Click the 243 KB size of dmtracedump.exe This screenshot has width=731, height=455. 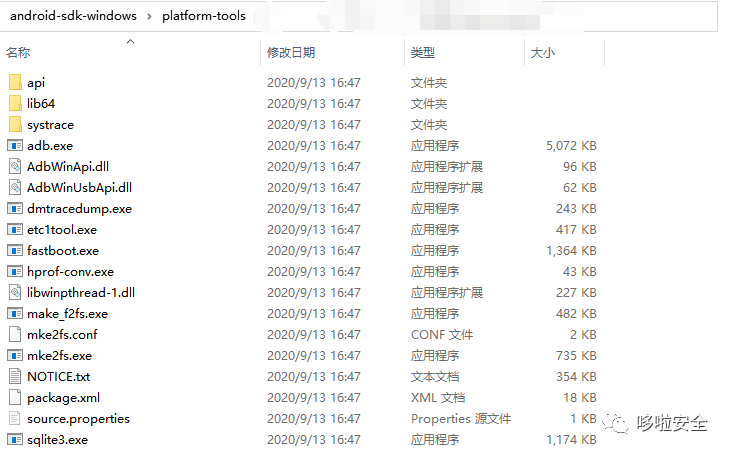point(576,209)
